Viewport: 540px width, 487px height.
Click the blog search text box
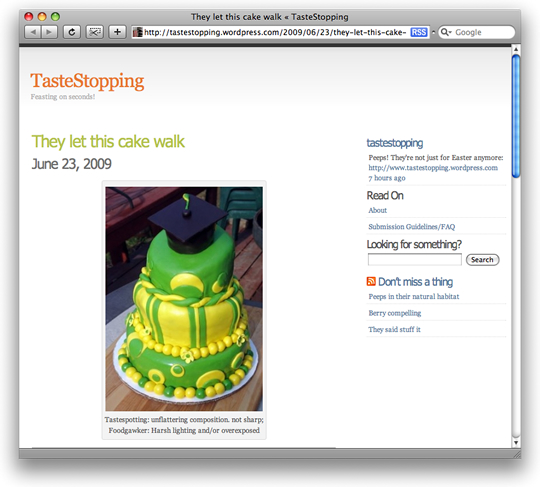point(415,260)
